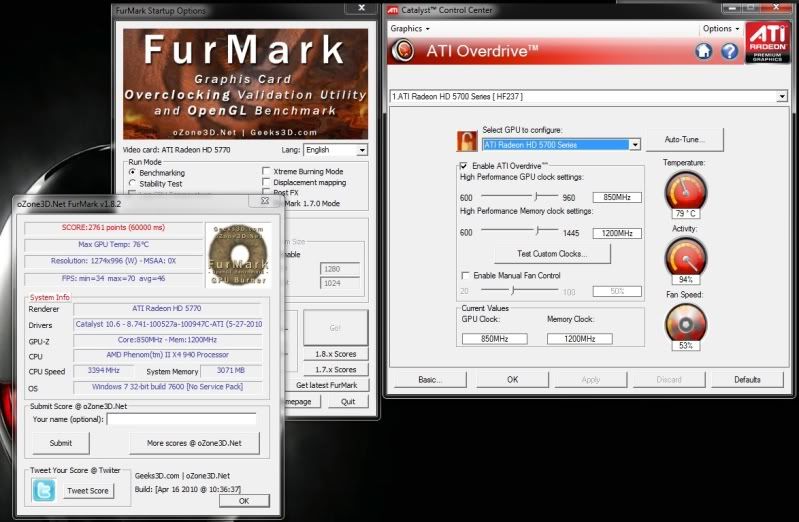Click the Basic button
799x522 pixels.
point(430,380)
